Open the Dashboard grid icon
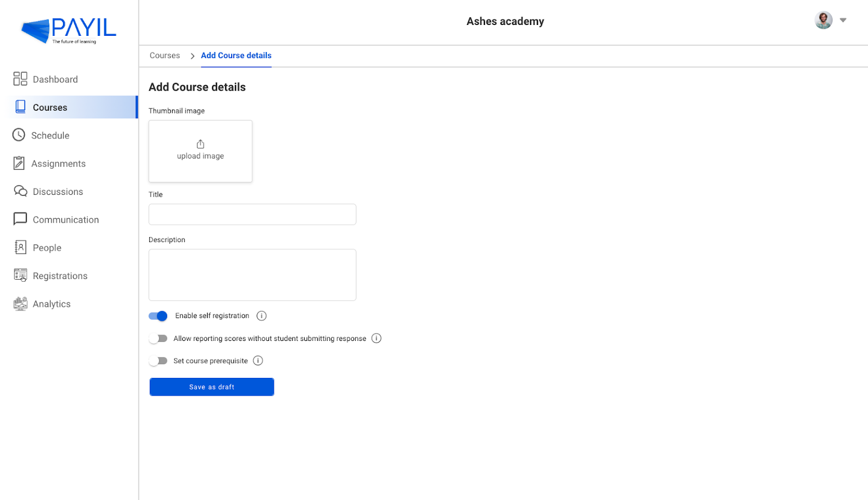The height and width of the screenshot is (500, 868). coord(20,79)
